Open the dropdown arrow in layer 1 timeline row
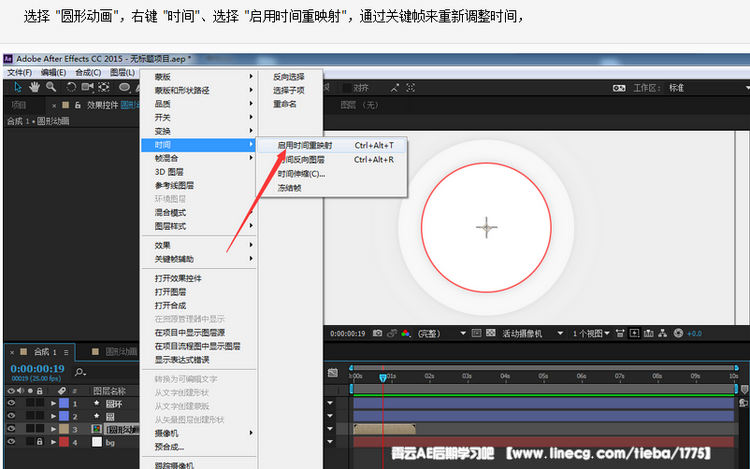Screen dimensions: 750x469 330,403
